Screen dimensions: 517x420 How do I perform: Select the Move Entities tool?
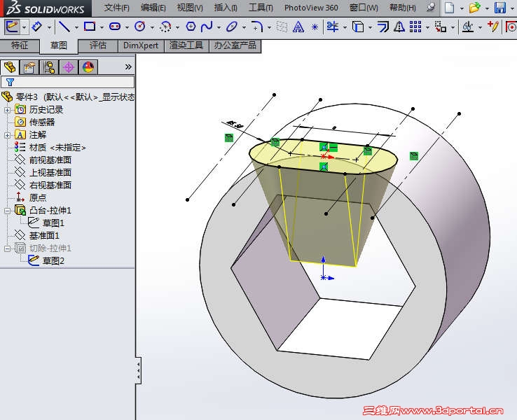(x=441, y=27)
